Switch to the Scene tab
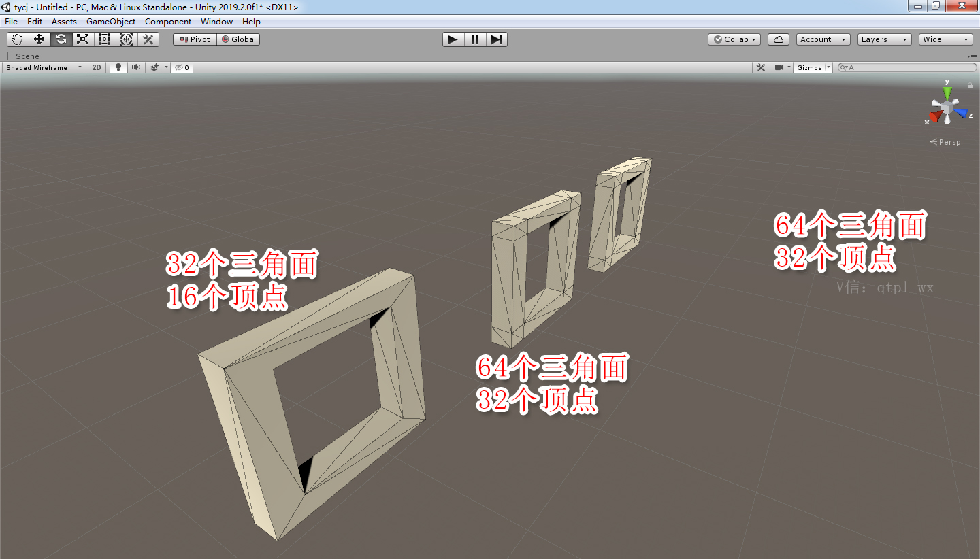The width and height of the screenshot is (980, 559). (23, 56)
